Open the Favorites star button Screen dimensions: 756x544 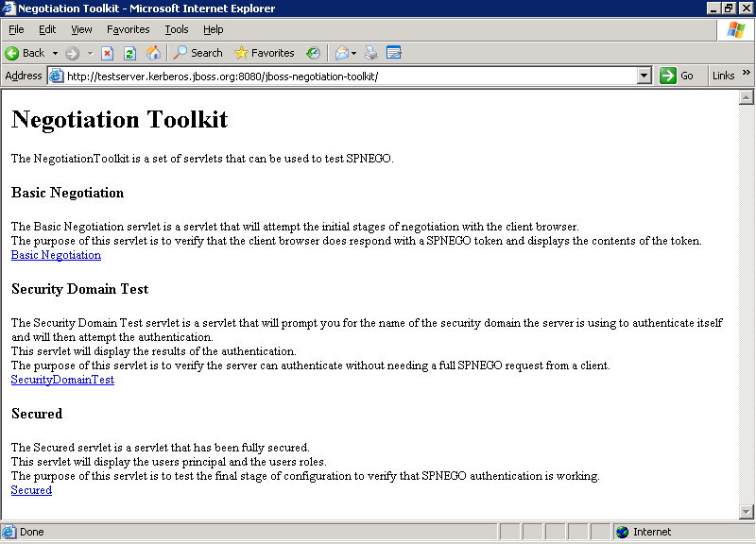pos(265,53)
